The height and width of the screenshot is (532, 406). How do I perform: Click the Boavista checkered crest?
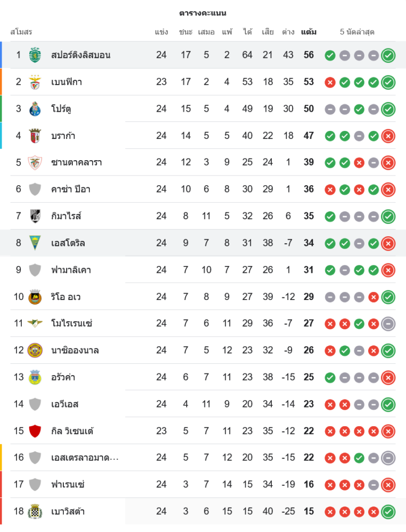[x=35, y=511]
